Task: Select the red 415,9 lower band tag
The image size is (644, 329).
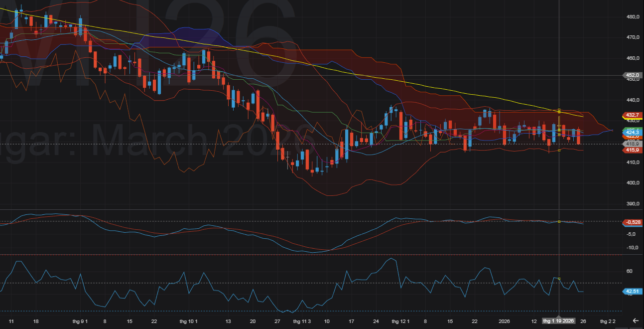Action: click(x=633, y=150)
